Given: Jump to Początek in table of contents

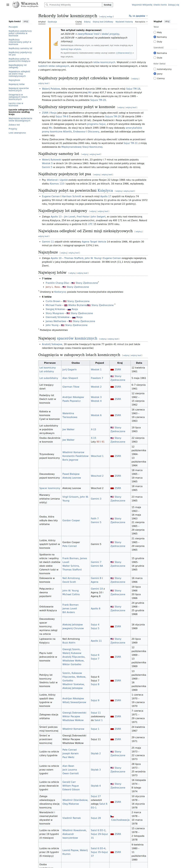Looking at the screenshot, I should [x=13, y=27].
